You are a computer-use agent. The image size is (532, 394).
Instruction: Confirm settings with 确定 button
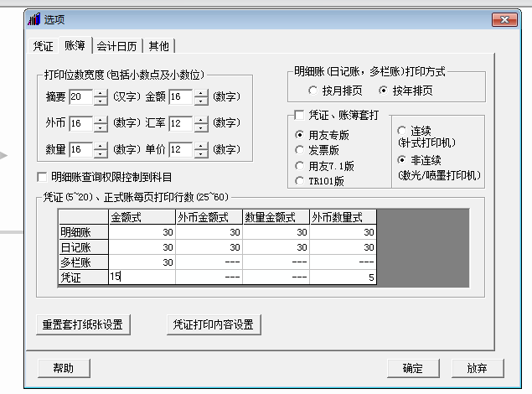(413, 368)
